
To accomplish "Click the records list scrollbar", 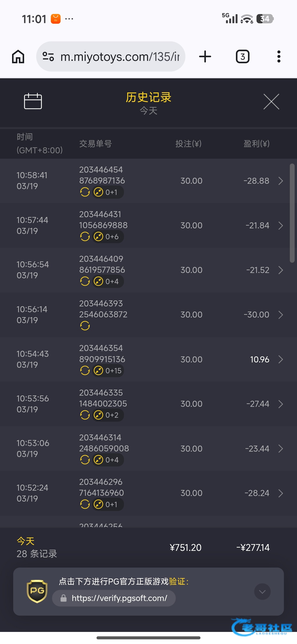I will click(x=292, y=213).
